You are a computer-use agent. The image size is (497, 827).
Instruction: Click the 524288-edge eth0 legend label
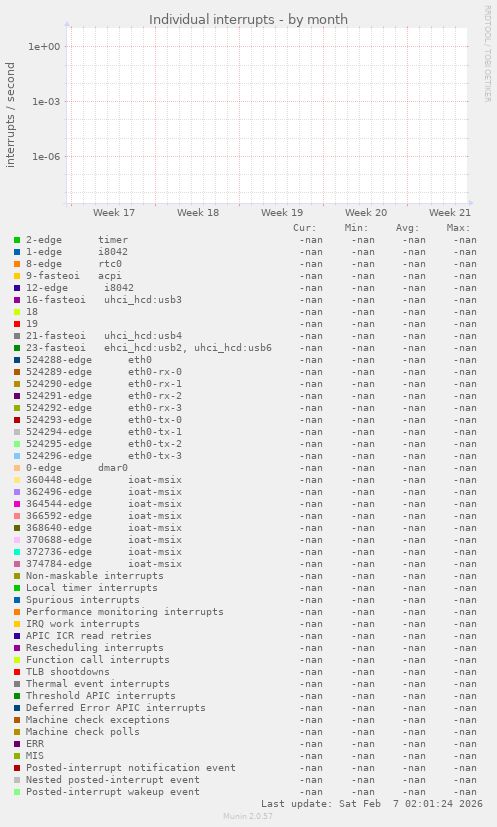[89, 360]
